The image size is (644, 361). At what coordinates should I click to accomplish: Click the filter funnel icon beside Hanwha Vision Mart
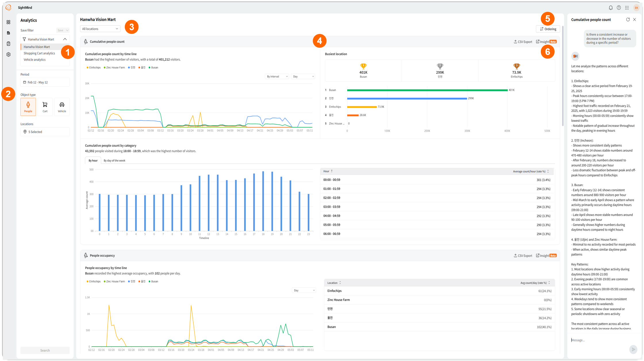[x=24, y=39]
